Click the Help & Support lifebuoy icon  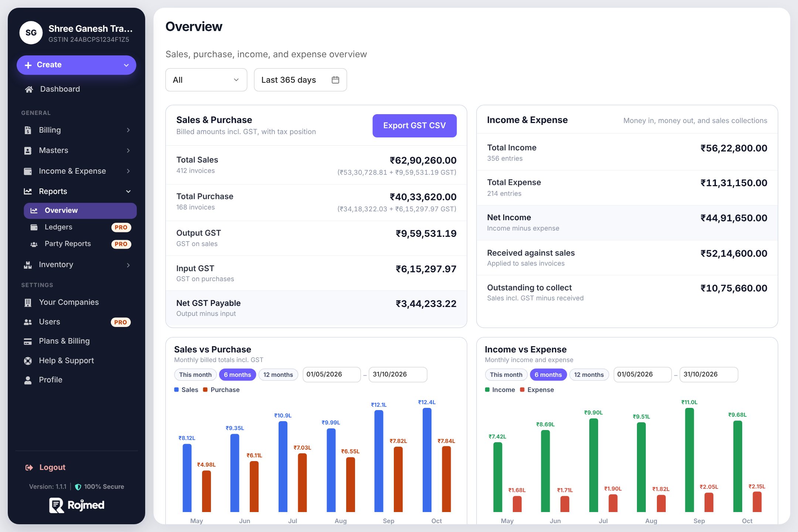point(28,361)
